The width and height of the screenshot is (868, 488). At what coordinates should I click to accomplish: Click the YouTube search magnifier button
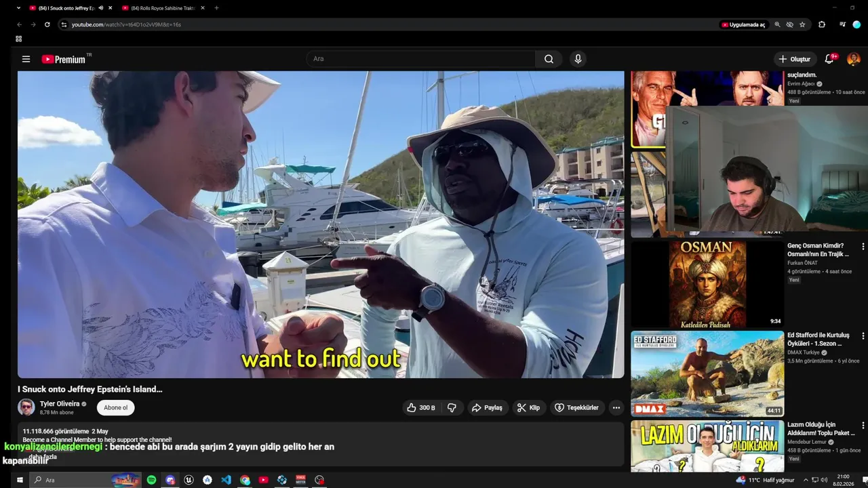click(x=549, y=59)
